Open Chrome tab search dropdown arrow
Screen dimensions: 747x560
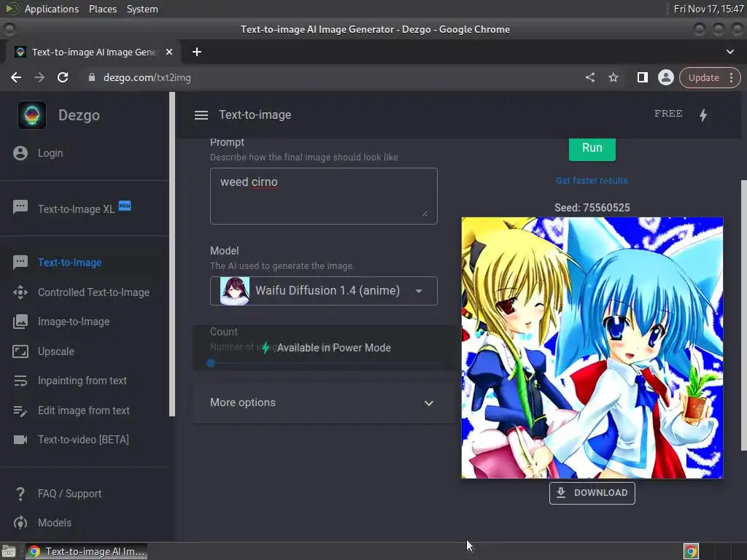tap(729, 52)
